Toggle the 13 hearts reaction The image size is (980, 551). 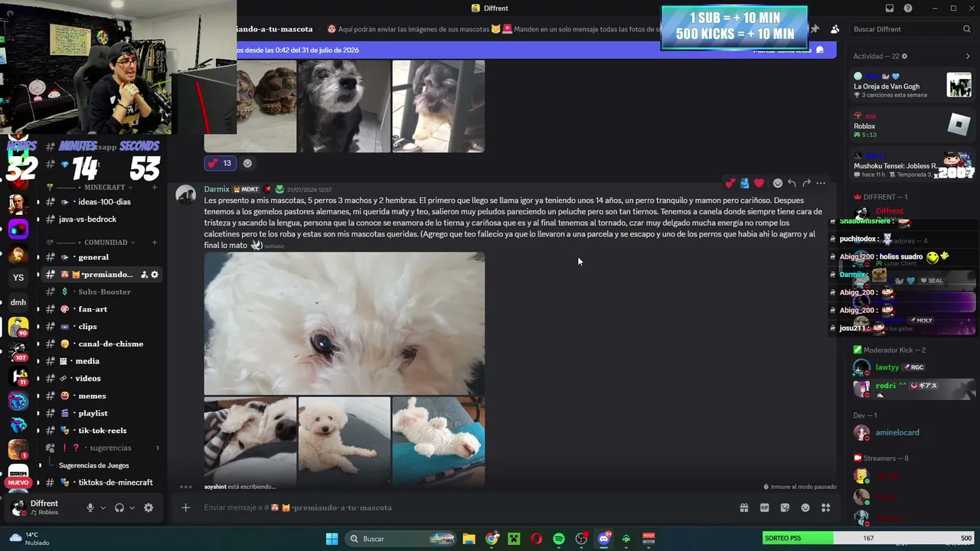[220, 163]
